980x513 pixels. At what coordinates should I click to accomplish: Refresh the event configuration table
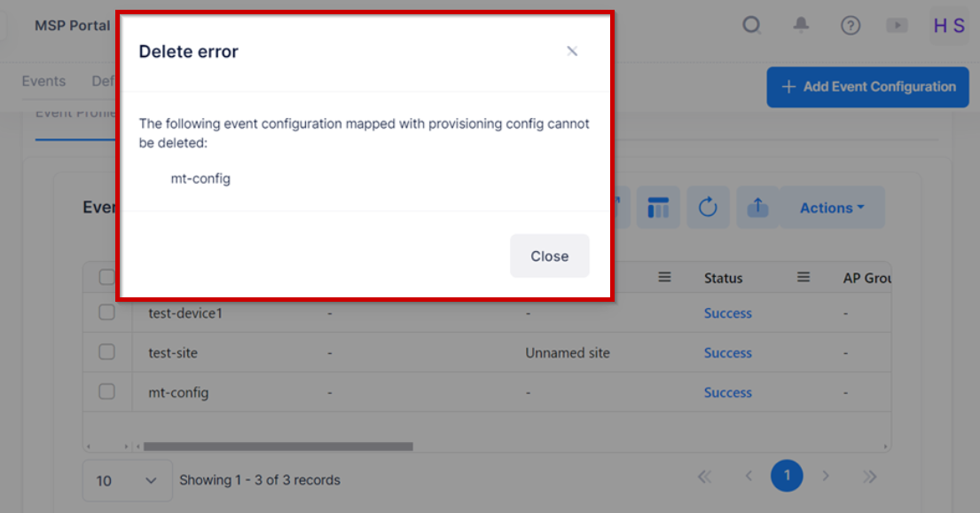708,208
